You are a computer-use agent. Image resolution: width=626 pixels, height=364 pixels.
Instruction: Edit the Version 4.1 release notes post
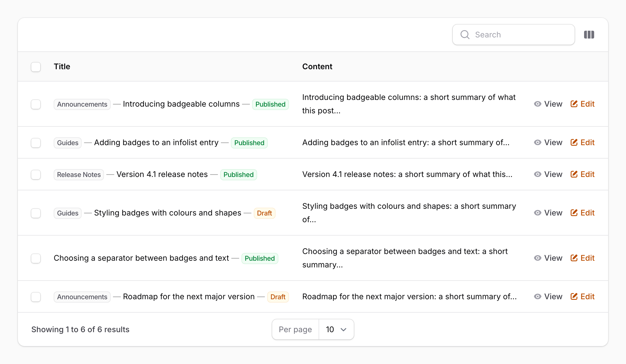pos(582,174)
